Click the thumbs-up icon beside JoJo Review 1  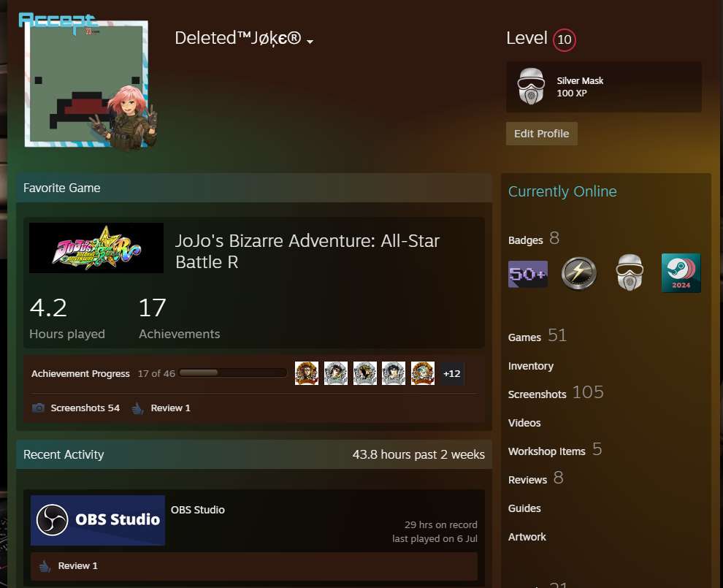click(x=137, y=408)
